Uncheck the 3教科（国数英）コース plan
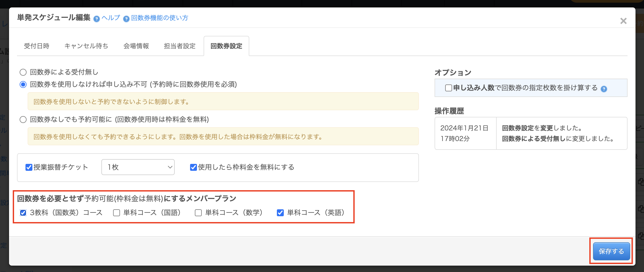The image size is (644, 272). click(23, 213)
